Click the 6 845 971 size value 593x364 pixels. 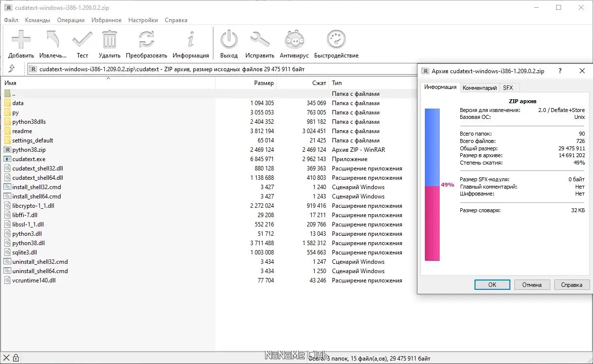point(262,159)
